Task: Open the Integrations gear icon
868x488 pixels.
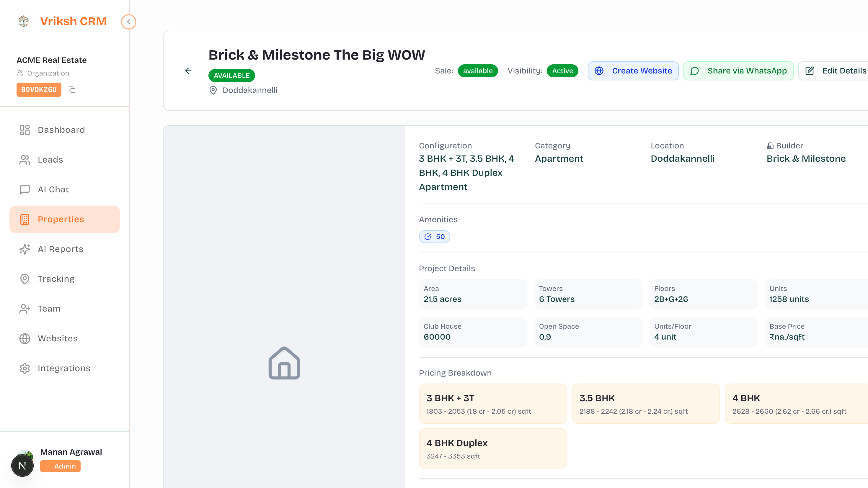Action: pyautogui.click(x=25, y=368)
